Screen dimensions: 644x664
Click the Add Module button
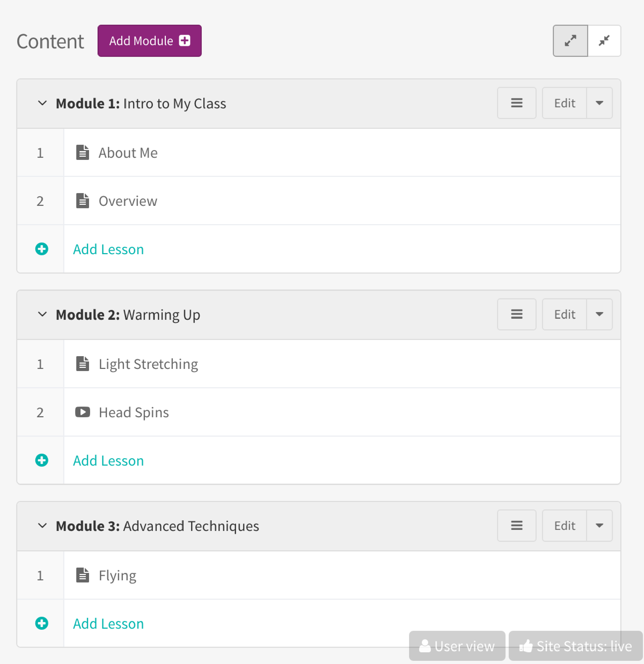pyautogui.click(x=149, y=41)
